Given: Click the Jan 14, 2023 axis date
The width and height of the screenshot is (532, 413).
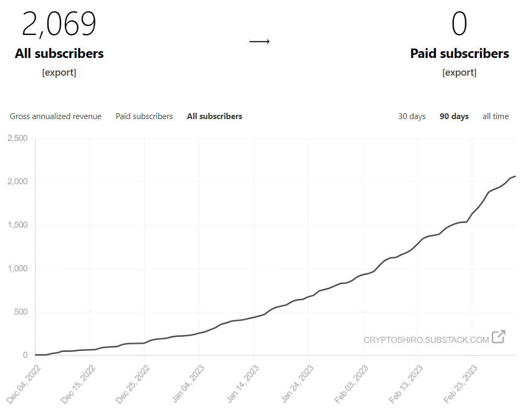Looking at the screenshot, I should click(242, 384).
